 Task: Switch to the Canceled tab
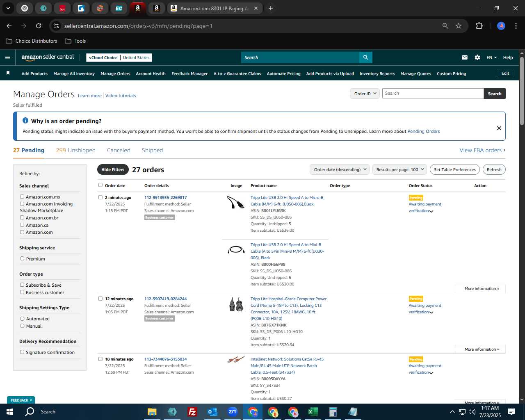(119, 150)
